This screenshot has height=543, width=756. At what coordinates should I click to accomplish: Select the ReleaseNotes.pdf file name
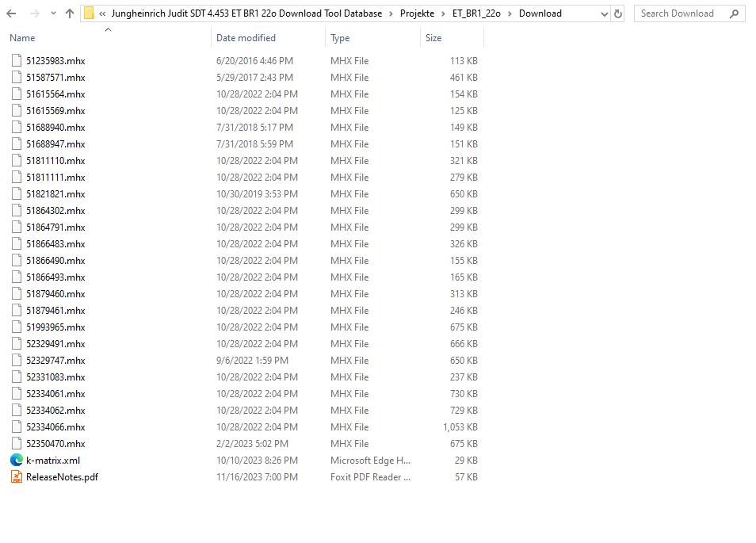62,477
